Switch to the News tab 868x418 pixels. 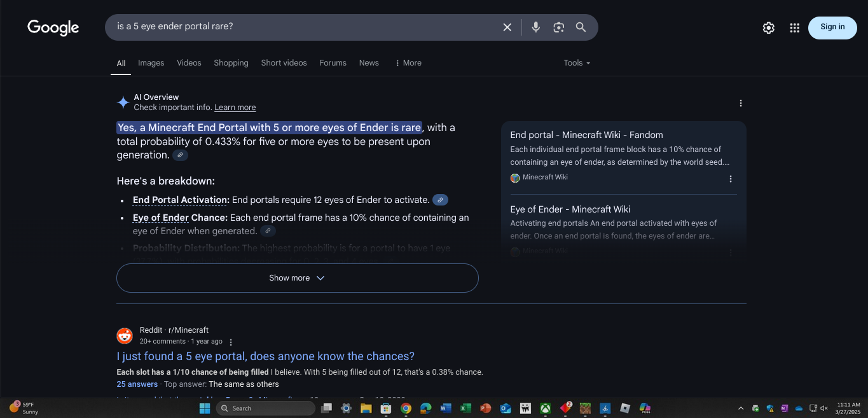click(369, 63)
